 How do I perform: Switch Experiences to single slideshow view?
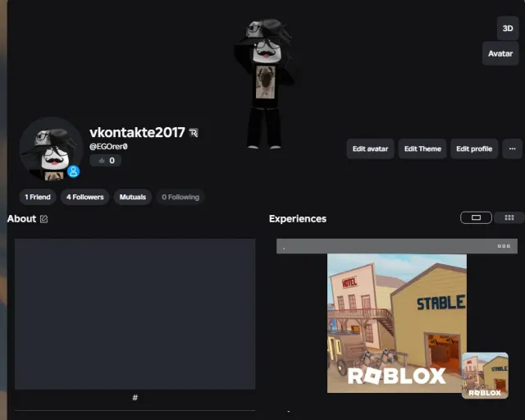476,217
